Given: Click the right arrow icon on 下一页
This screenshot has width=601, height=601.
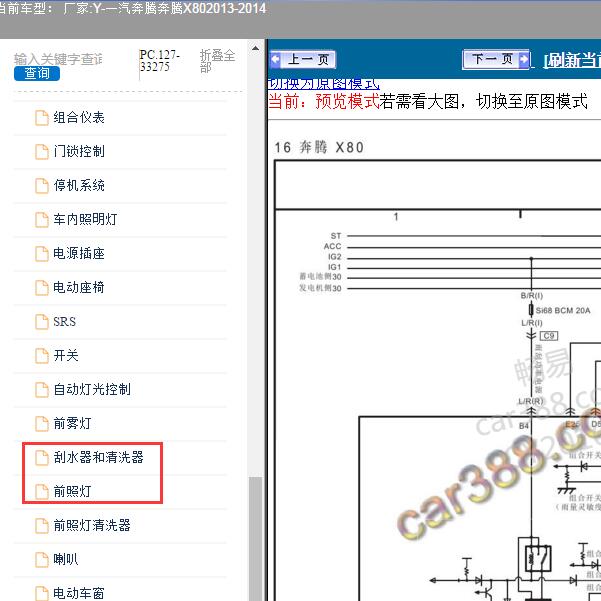Looking at the screenshot, I should pyautogui.click(x=524, y=59).
